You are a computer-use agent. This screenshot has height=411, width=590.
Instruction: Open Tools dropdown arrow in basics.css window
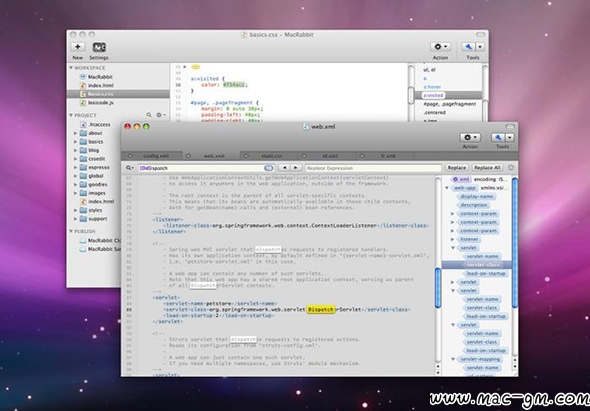coord(480,47)
